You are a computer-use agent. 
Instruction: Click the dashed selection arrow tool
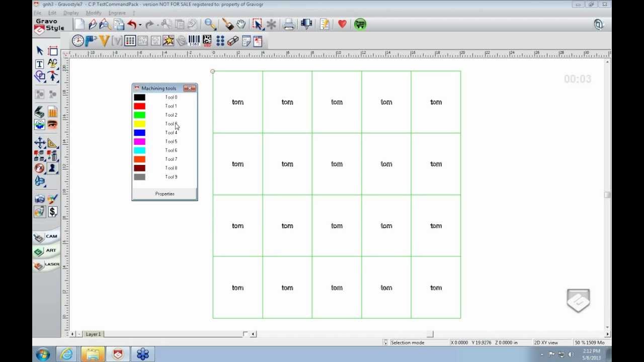click(x=258, y=24)
